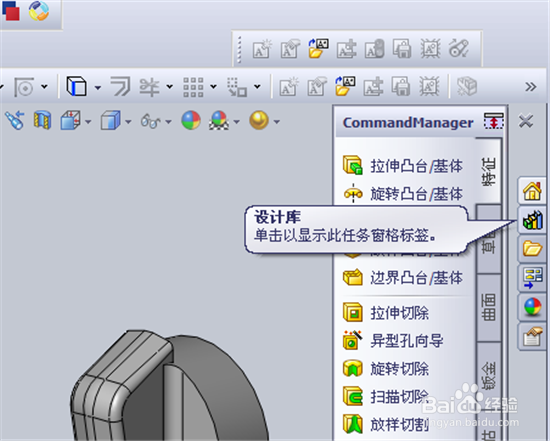Click Explode Block icon in floating Blocks toolbar

coord(430,48)
